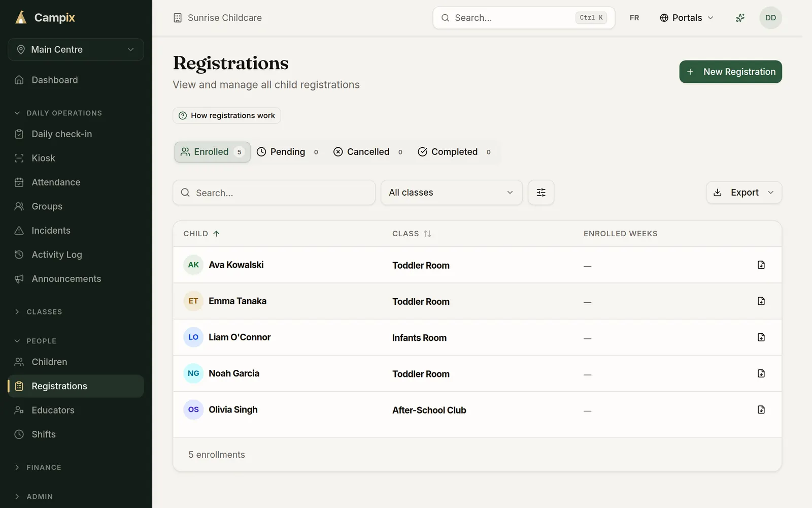Image resolution: width=812 pixels, height=508 pixels.
Task: Open Daily check-in from sidebar
Action: point(76,134)
